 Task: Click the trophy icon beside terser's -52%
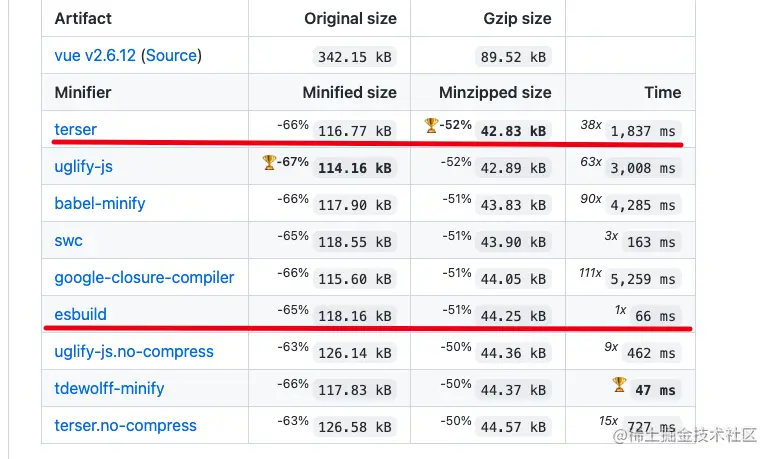click(x=431, y=125)
